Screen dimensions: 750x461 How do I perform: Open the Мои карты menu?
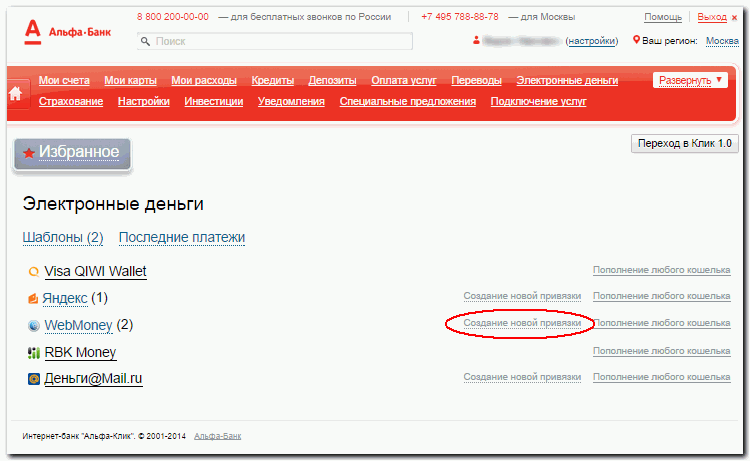[x=131, y=80]
